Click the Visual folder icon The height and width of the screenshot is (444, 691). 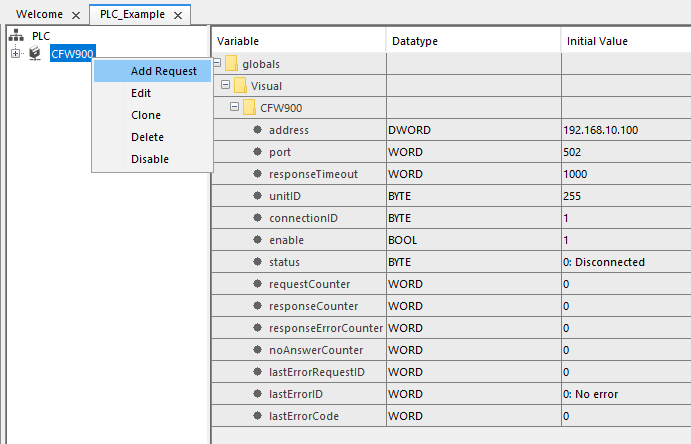(241, 86)
